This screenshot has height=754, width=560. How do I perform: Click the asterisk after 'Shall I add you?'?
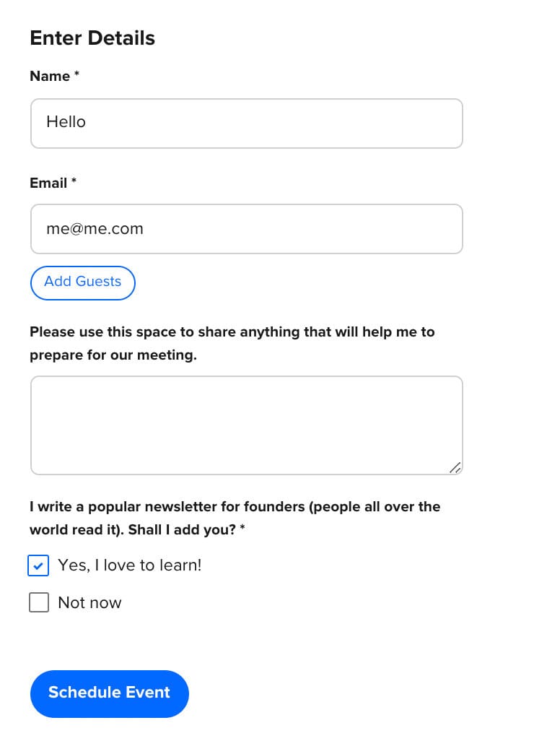[242, 529]
